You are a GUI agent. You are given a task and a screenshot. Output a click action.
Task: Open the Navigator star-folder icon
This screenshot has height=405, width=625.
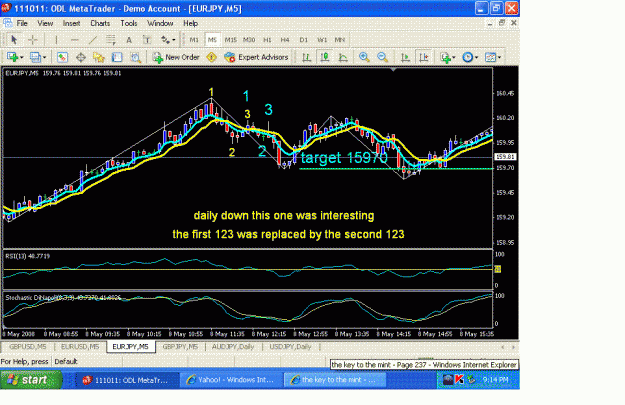[98, 57]
